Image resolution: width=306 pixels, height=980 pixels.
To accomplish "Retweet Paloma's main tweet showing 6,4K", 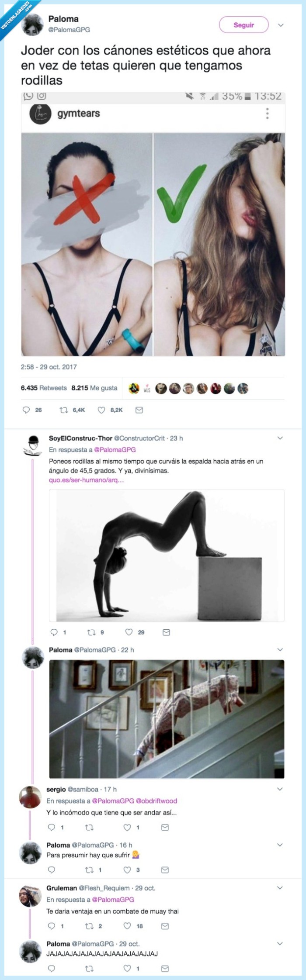I will 64,410.
